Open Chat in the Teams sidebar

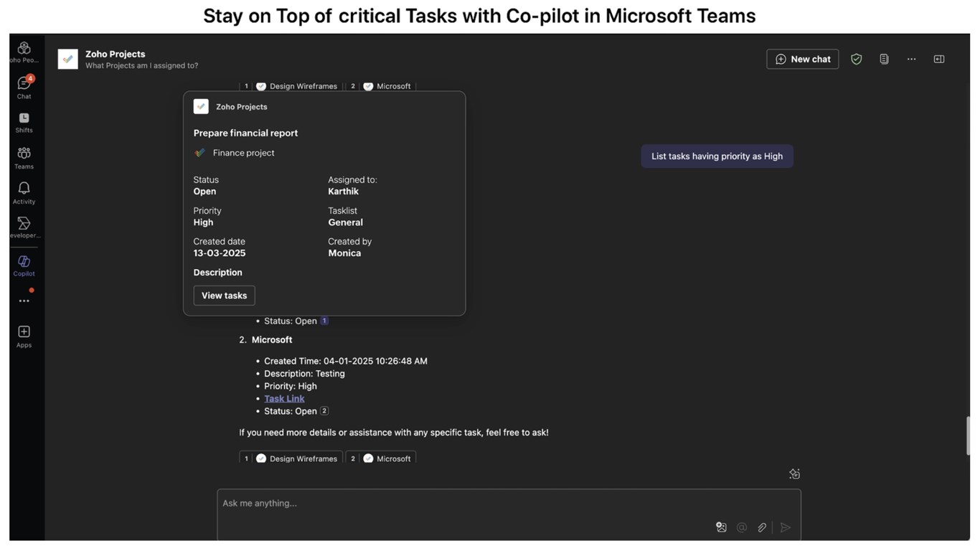[24, 87]
